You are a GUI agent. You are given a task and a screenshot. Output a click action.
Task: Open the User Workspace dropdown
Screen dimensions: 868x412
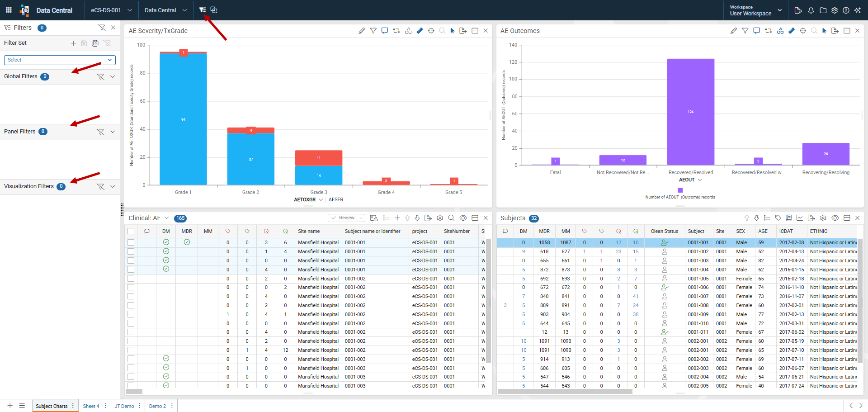755,10
